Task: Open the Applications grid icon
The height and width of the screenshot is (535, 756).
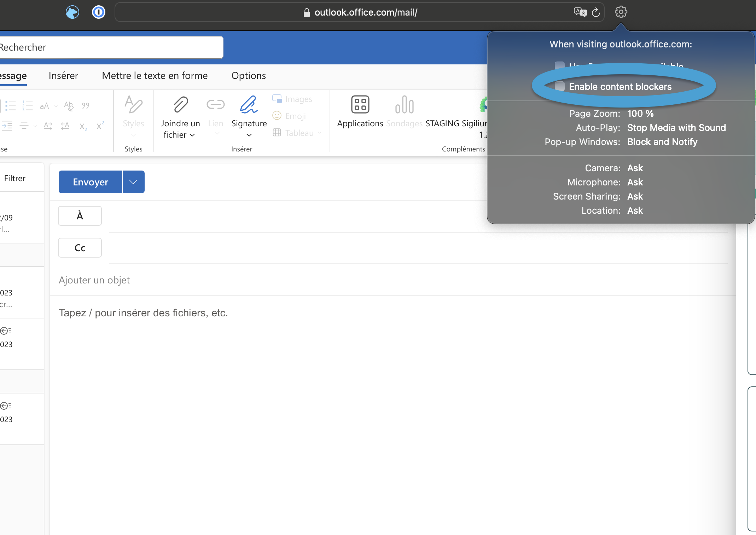Action: (x=360, y=105)
